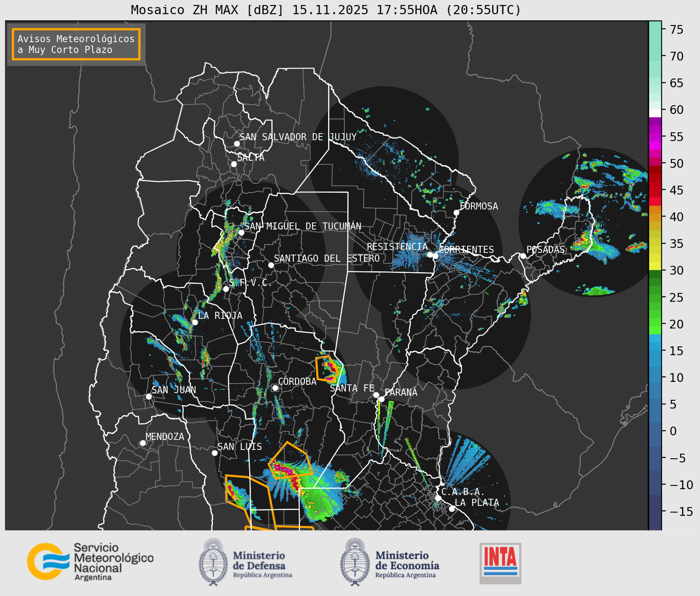Click the RESISTENCIA label
This screenshot has width=700, height=596.
(397, 247)
